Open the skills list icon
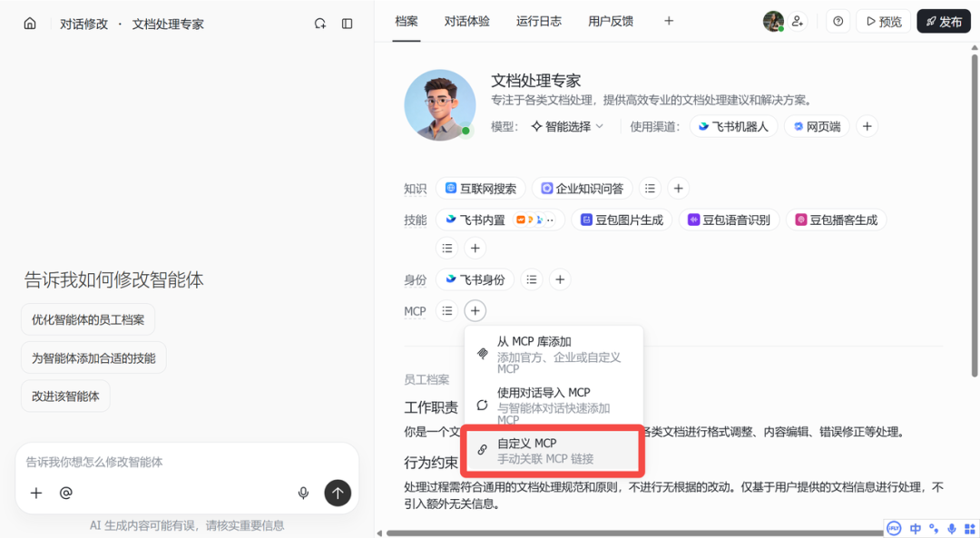Screen dimensions: 980x538 (446, 248)
